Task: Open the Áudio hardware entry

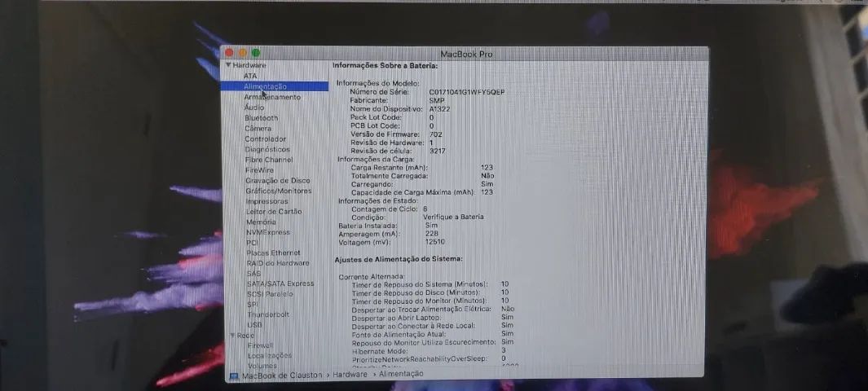Action: (254, 108)
